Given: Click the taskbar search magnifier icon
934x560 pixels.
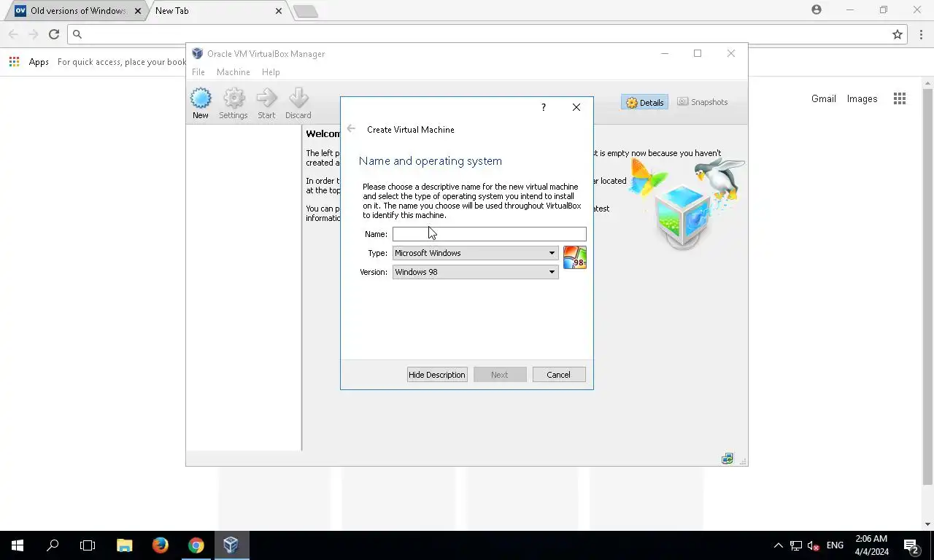Looking at the screenshot, I should (53, 545).
